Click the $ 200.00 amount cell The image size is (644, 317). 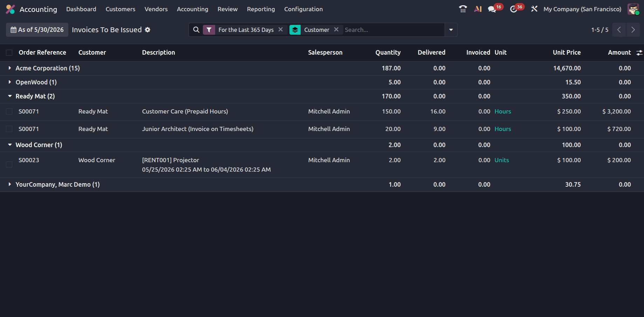pyautogui.click(x=619, y=160)
